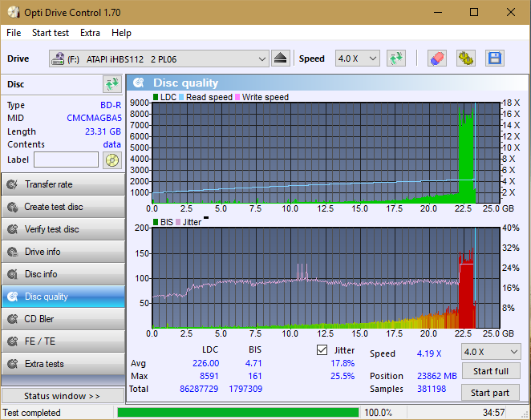Image resolution: width=531 pixels, height=420 pixels.
Task: Click the disc label icon beside Label field
Action: coord(112,160)
